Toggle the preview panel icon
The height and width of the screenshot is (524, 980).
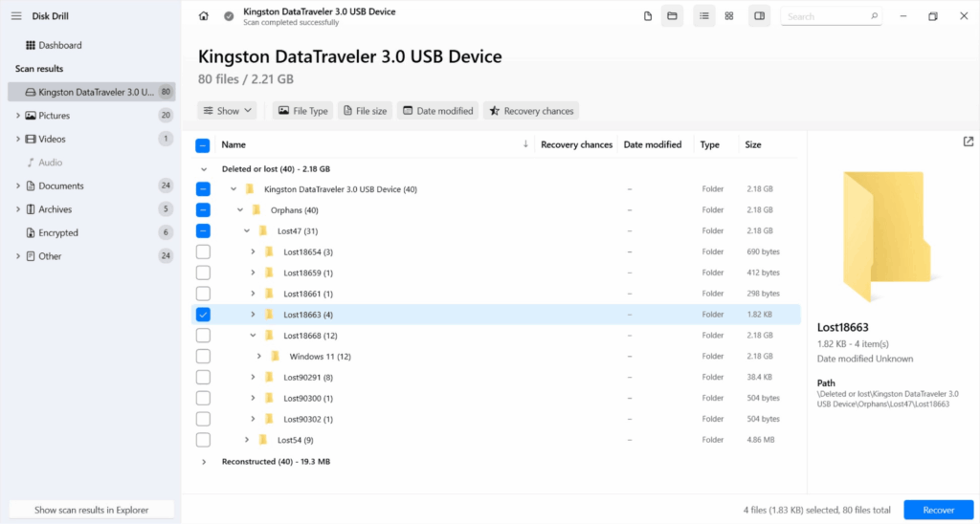pos(759,16)
